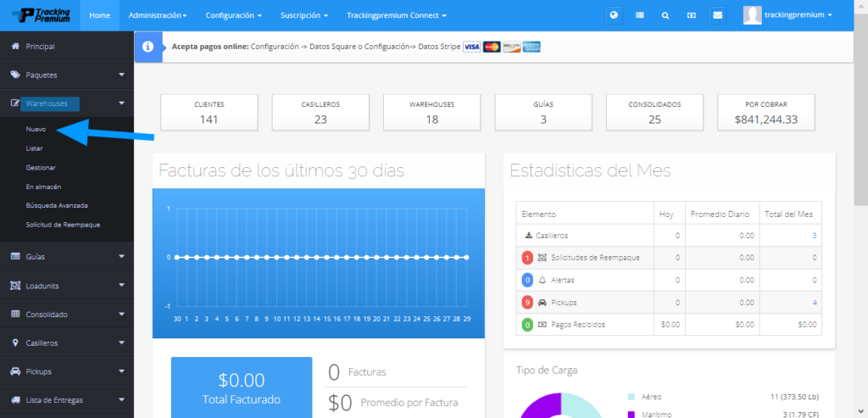Click the Loadunits sidebar icon
This screenshot has width=868, height=418.
click(15, 286)
